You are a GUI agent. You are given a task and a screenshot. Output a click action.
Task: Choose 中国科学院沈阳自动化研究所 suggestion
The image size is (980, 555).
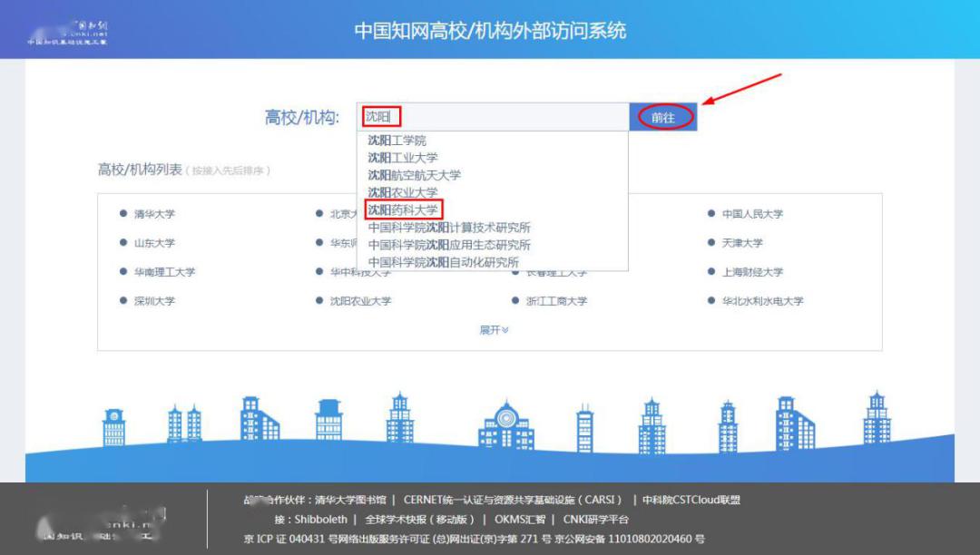pos(443,262)
